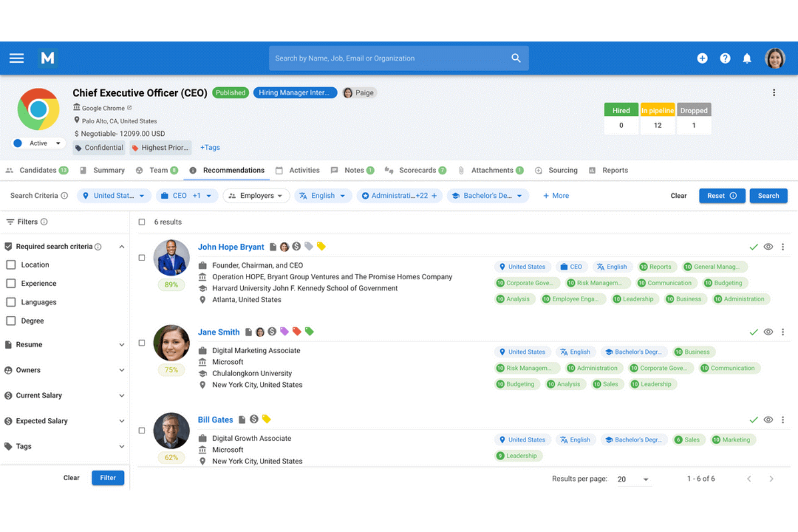Viewport: 798px width, 532px height.
Task: Open the add new plus icon
Action: (702, 58)
